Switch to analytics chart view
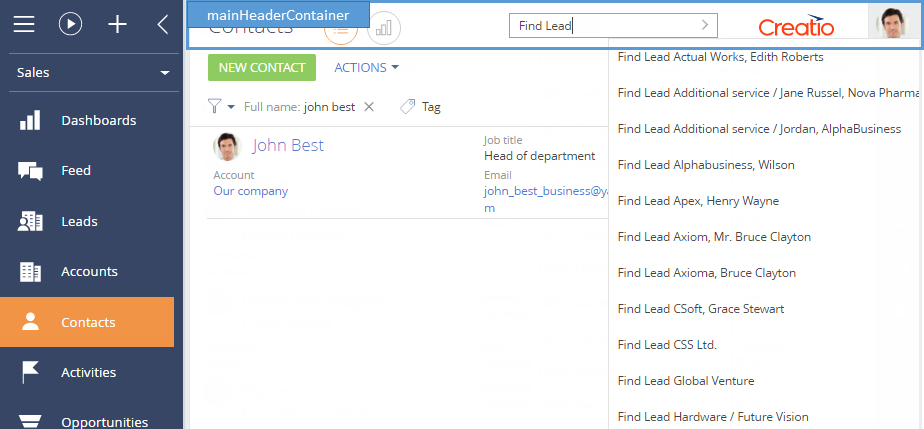This screenshot has height=429, width=924. click(x=384, y=28)
